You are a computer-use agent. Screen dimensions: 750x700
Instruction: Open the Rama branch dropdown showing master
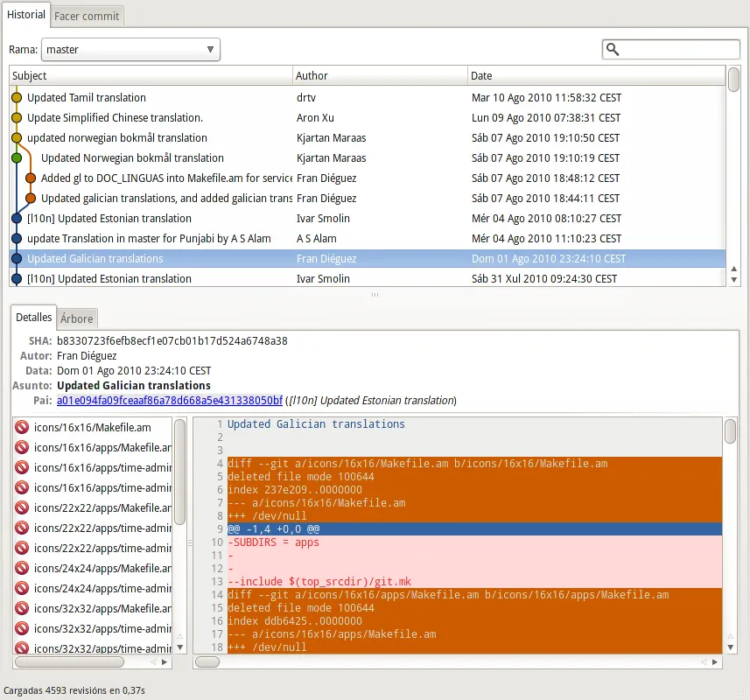coord(208,50)
